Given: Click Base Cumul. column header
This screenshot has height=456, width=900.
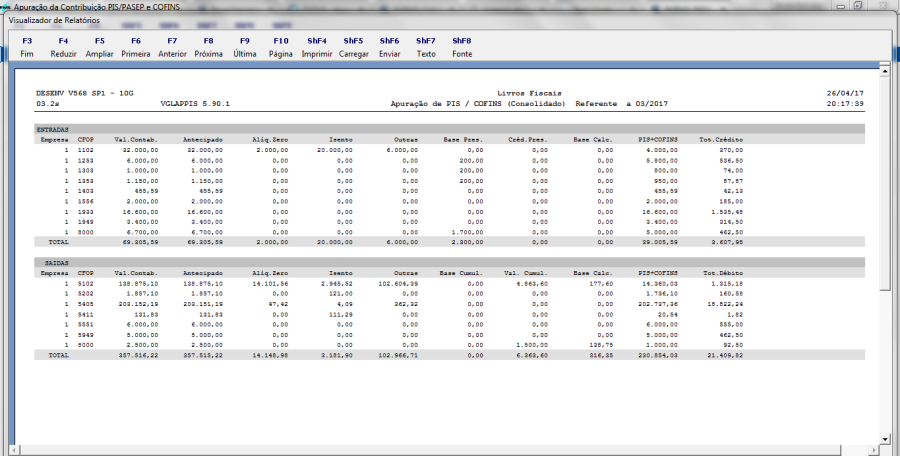Looking at the screenshot, I should tap(461, 273).
